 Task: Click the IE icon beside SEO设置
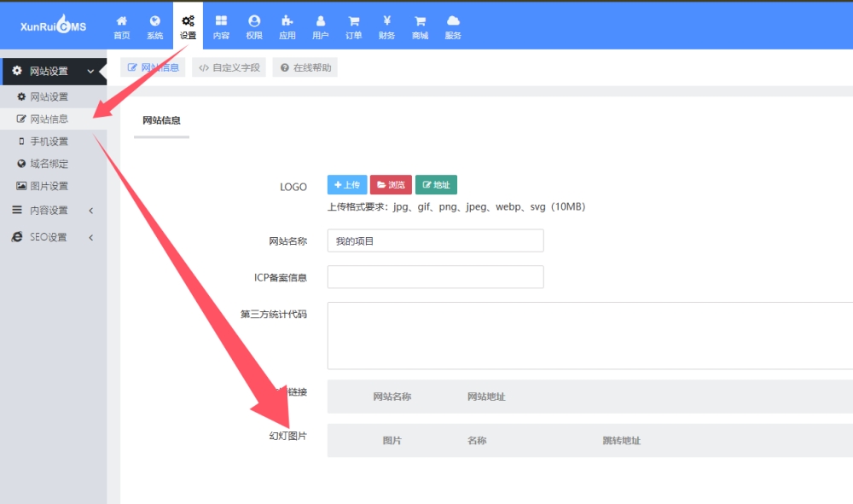click(x=17, y=236)
